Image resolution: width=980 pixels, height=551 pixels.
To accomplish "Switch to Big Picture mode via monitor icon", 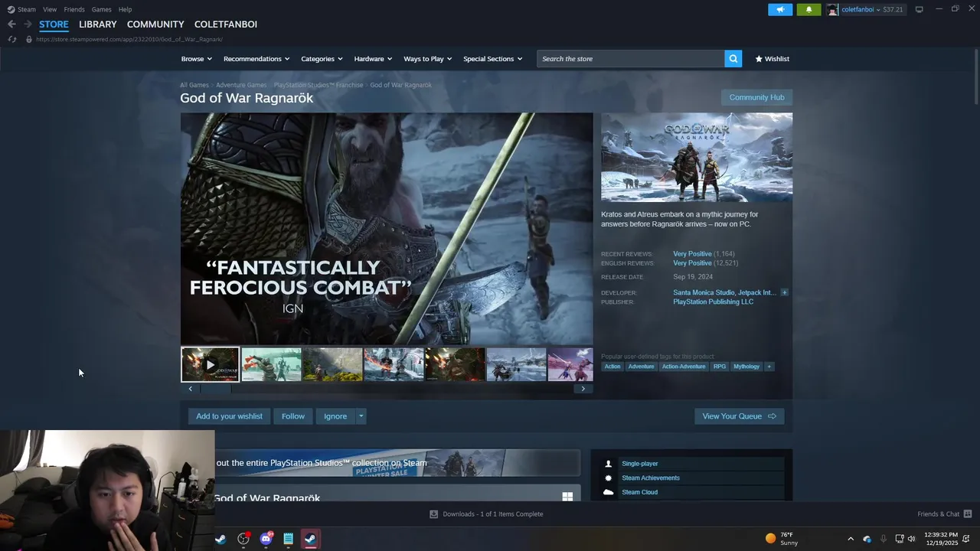I will coord(919,9).
